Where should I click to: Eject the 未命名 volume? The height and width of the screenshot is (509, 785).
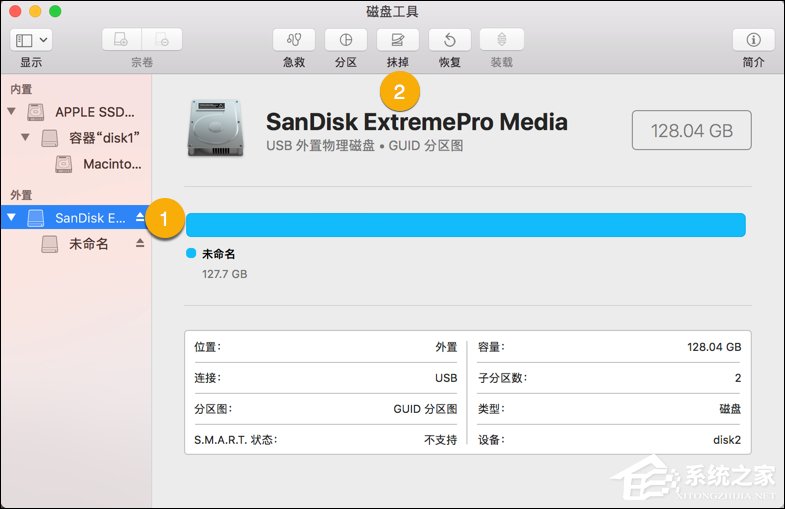[140, 244]
